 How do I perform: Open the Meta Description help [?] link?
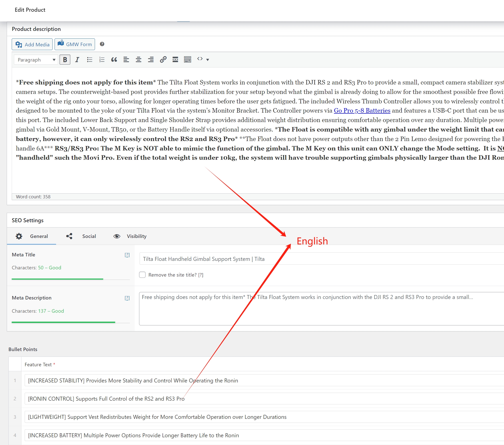pos(127,298)
